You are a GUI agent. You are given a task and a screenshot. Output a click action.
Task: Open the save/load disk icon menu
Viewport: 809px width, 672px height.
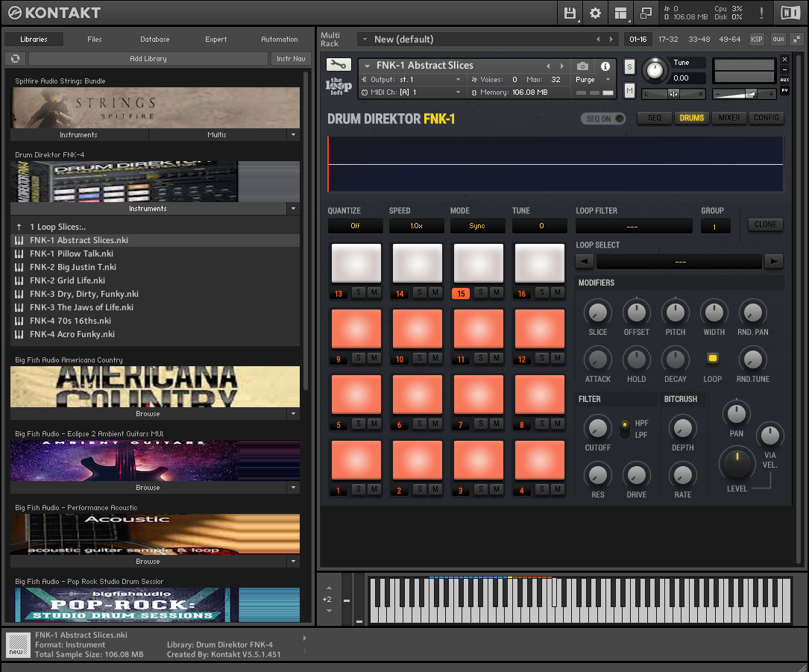(570, 13)
